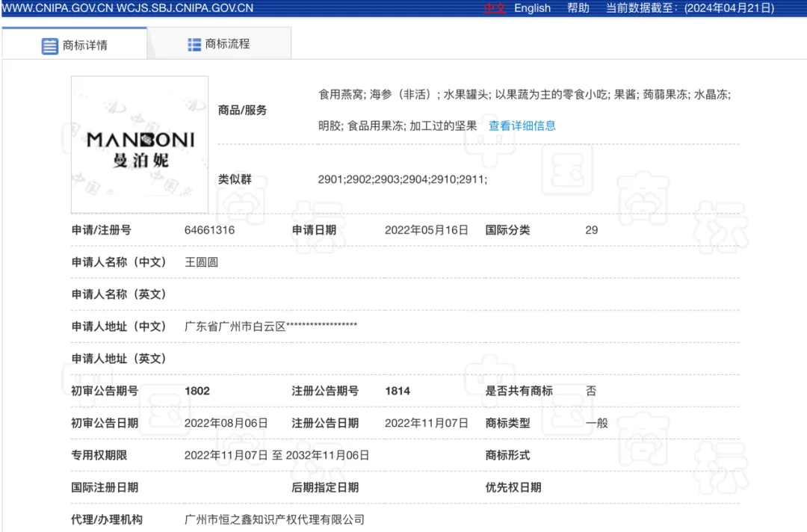Click the data cutoff date 2024年04月21日

pyautogui.click(x=729, y=8)
